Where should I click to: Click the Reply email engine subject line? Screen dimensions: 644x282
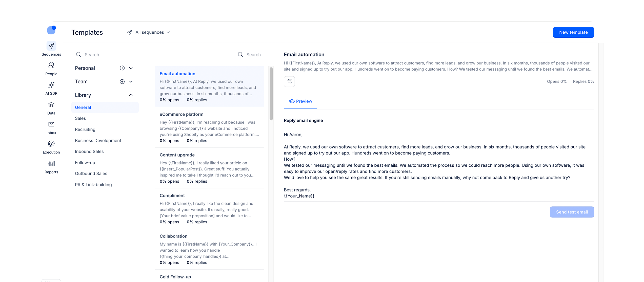[x=303, y=120]
